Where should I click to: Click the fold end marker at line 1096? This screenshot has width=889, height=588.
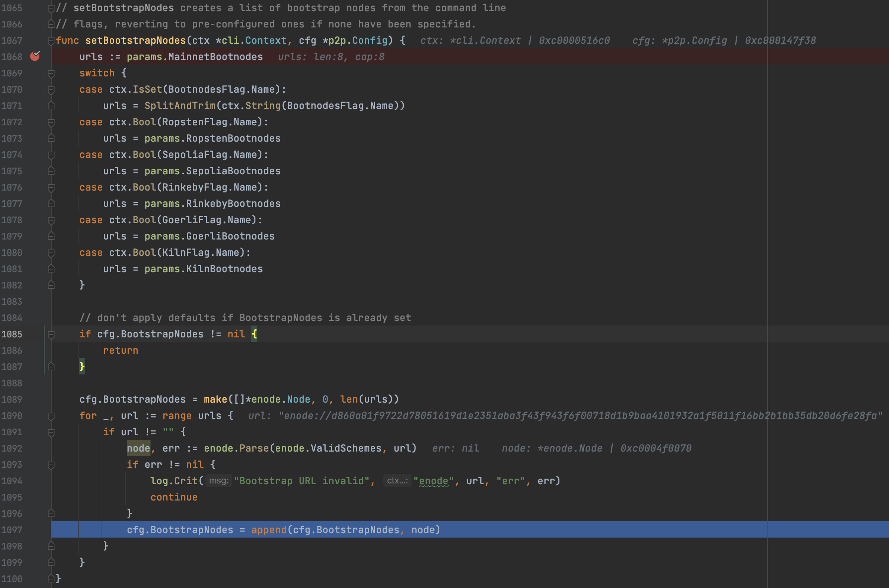pyautogui.click(x=52, y=514)
